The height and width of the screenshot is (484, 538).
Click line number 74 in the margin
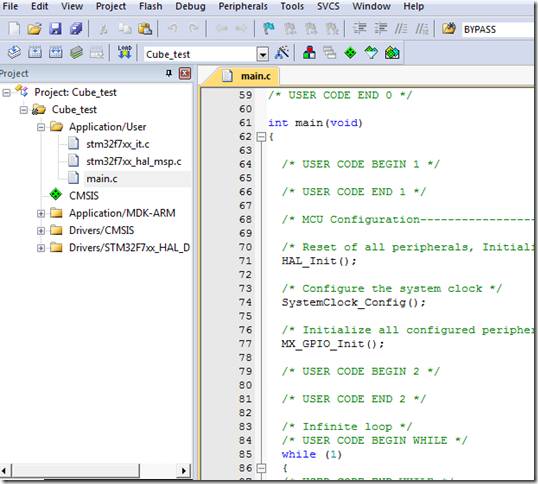pyautogui.click(x=245, y=303)
